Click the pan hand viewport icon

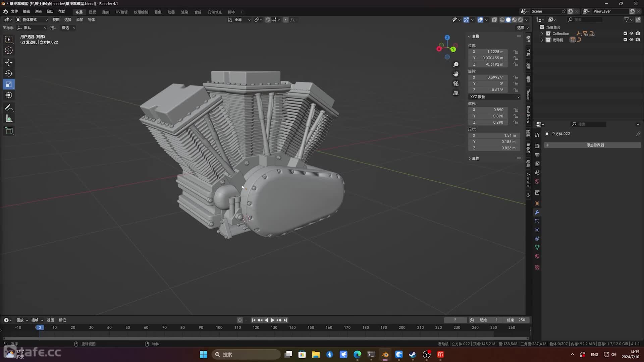[x=456, y=74]
